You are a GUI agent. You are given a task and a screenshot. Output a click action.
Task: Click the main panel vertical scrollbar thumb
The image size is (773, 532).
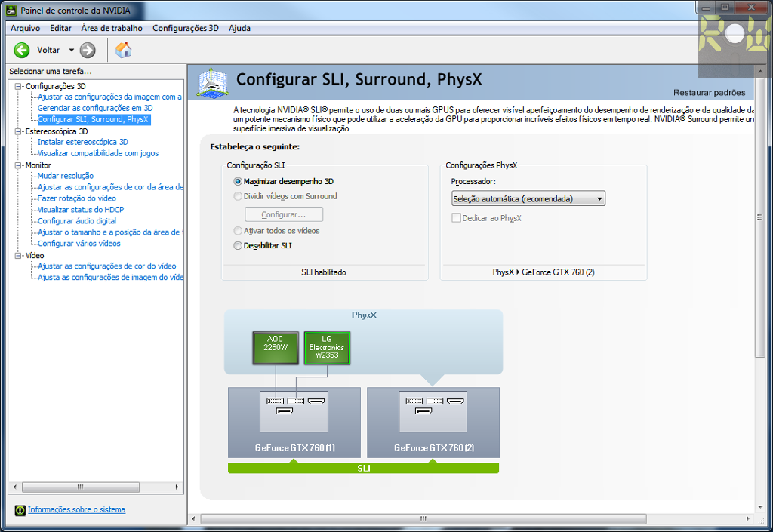click(x=759, y=217)
